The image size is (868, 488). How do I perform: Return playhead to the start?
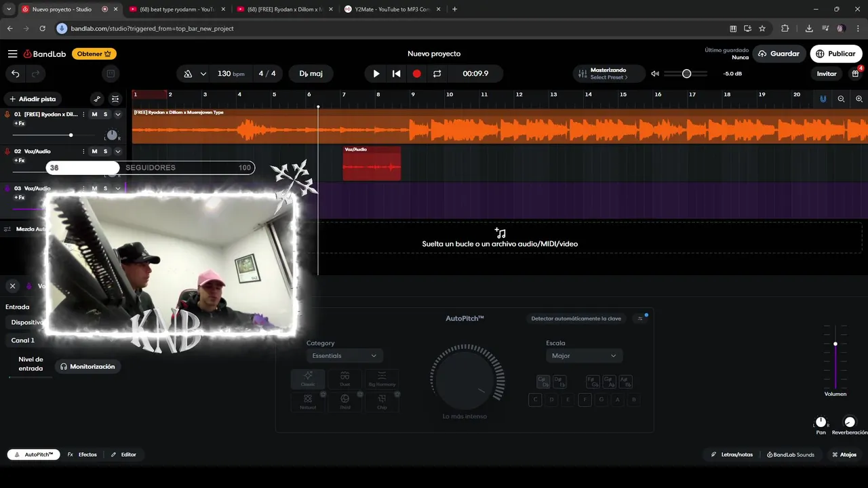pyautogui.click(x=397, y=74)
